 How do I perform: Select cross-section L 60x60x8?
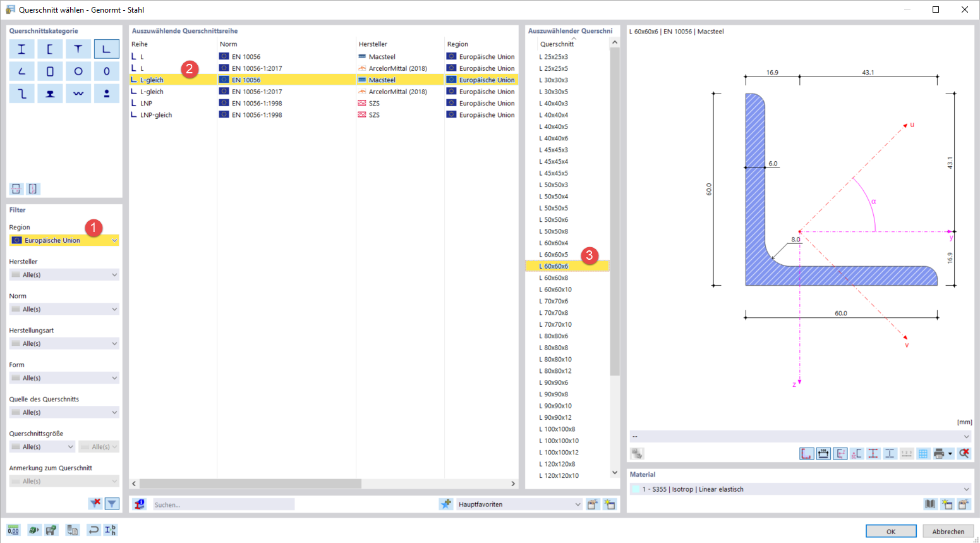click(567, 278)
